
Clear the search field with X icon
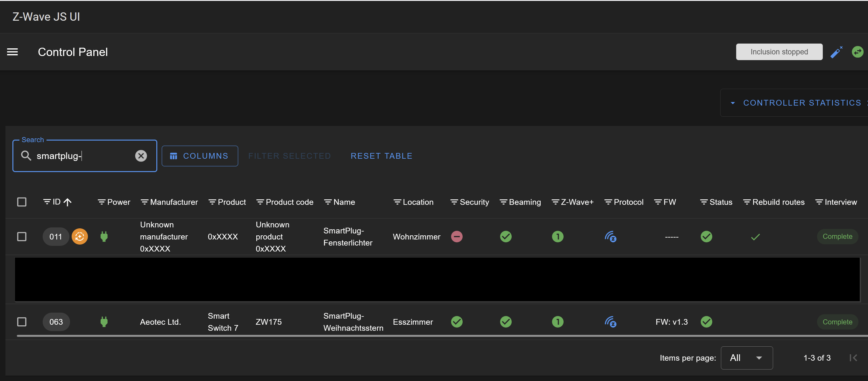[x=141, y=156]
